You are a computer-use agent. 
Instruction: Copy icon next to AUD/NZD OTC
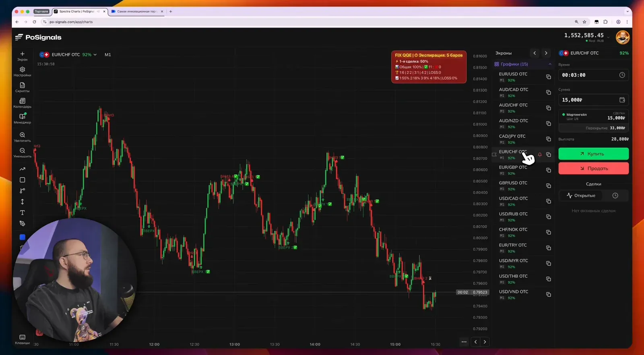click(x=548, y=124)
